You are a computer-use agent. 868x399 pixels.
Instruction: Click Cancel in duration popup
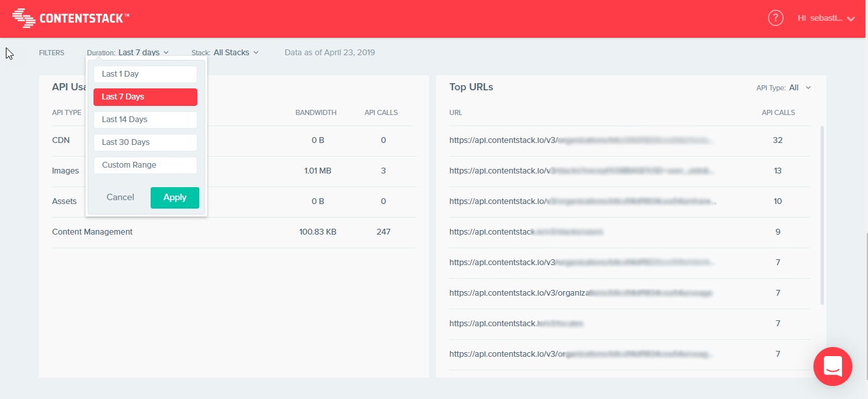(120, 198)
